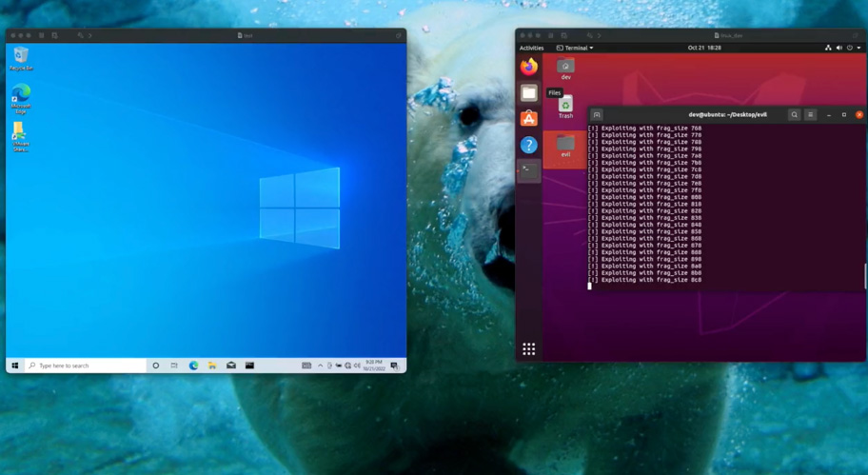Open the Windows Start menu
This screenshot has width=868, height=475.
click(15, 366)
